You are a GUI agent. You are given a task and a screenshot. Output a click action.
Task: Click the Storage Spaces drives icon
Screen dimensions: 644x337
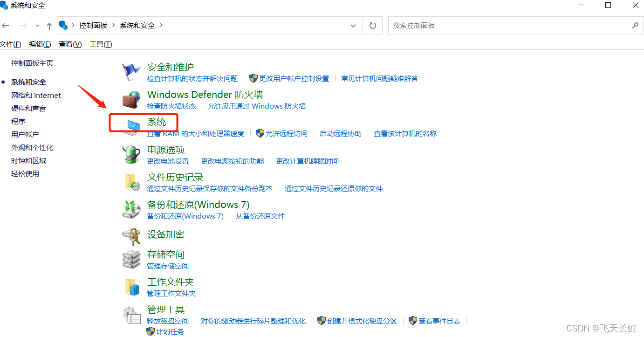[131, 259]
